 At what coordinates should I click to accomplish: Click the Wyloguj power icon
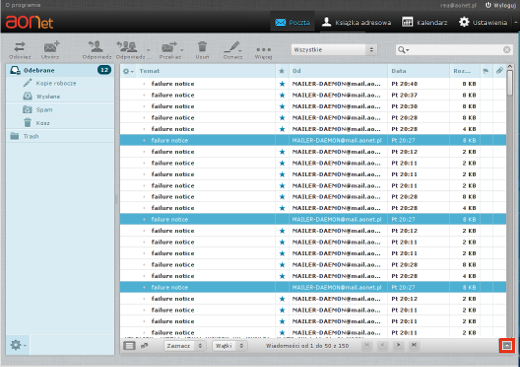(x=488, y=5)
